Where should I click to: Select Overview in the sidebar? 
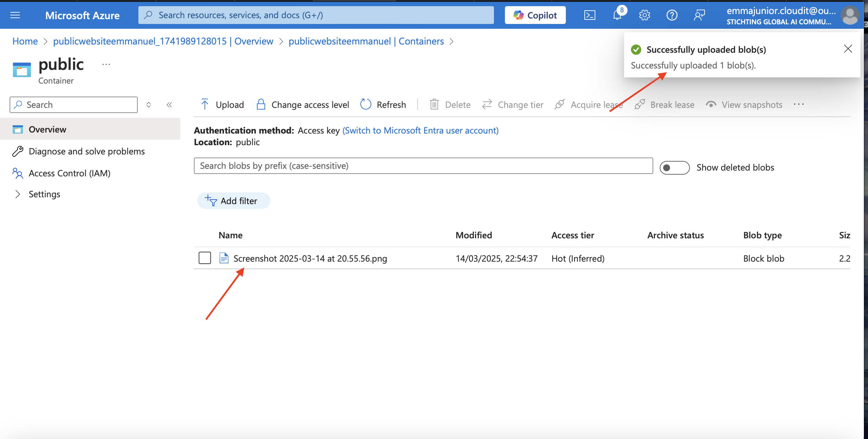(90, 129)
